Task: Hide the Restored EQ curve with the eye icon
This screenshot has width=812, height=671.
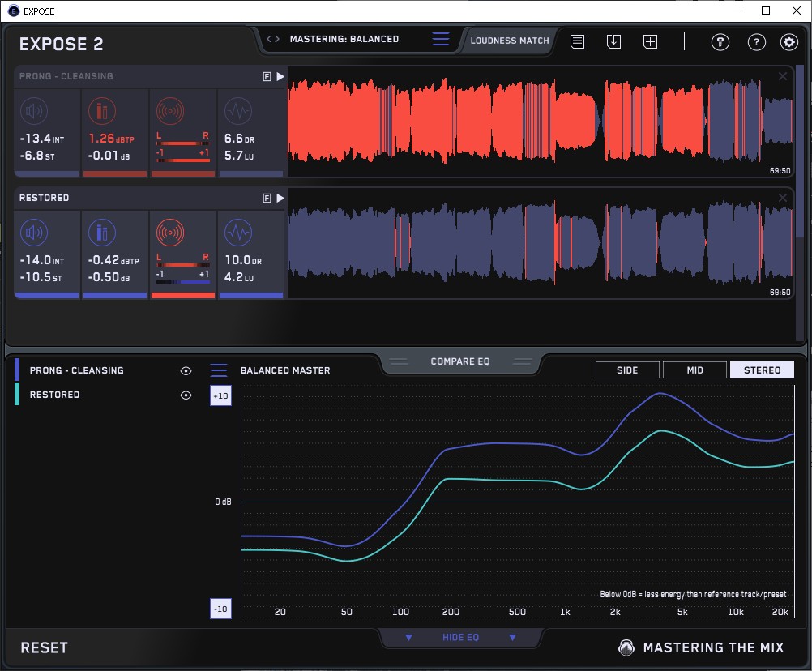Action: pos(186,395)
